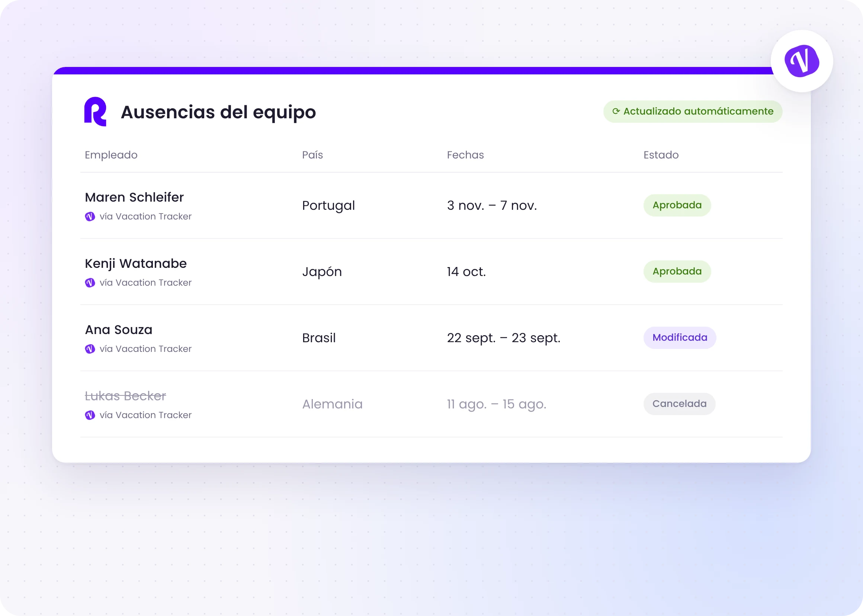Click Aprobada status for Maren Schleifer
863x616 pixels.
[677, 205]
